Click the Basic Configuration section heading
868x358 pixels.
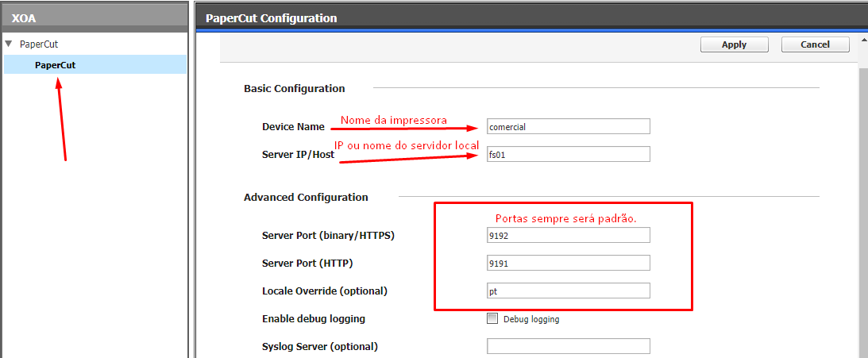[294, 89]
